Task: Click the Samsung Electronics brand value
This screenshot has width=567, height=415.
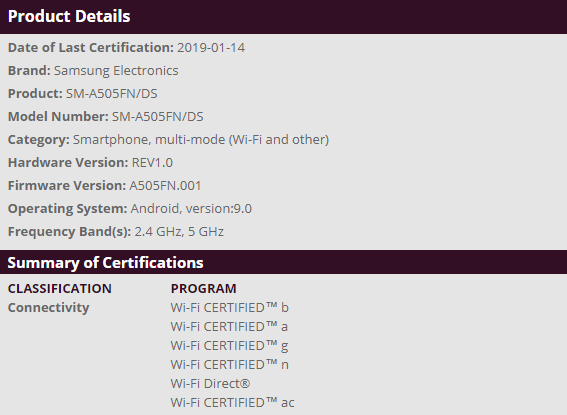Action: pos(116,70)
